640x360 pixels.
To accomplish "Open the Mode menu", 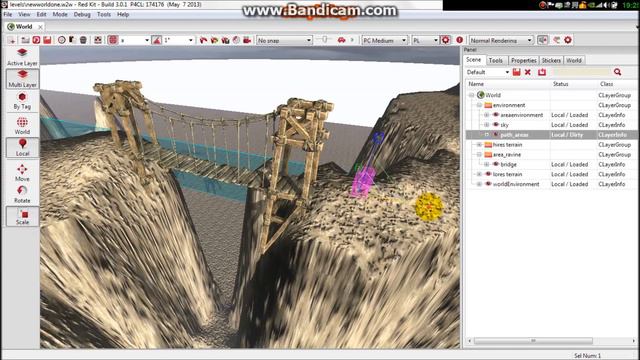I will (x=60, y=14).
